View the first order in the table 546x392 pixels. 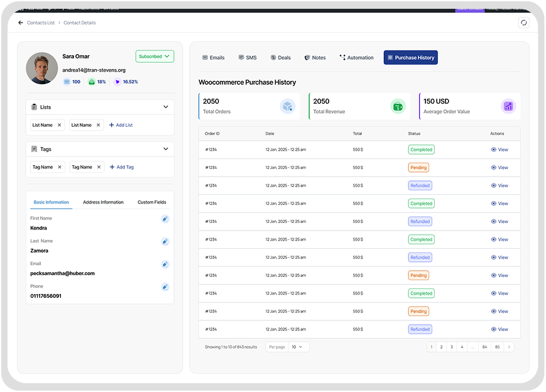click(x=500, y=150)
